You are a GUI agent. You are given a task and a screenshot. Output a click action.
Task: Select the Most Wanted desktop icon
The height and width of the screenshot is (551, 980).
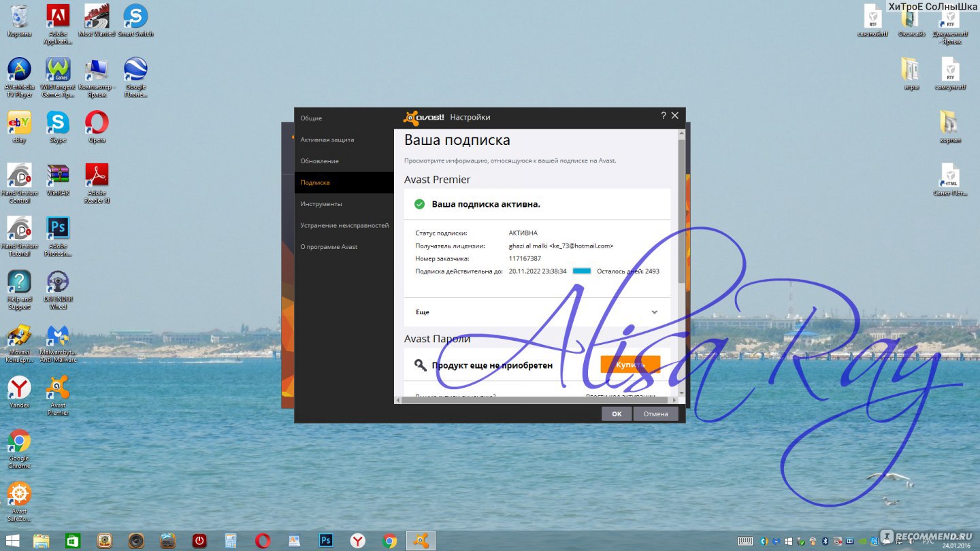coord(97,20)
